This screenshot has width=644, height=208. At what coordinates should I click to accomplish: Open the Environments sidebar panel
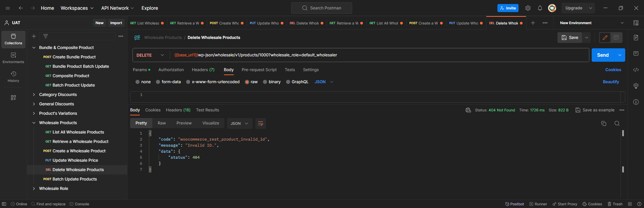13,58
